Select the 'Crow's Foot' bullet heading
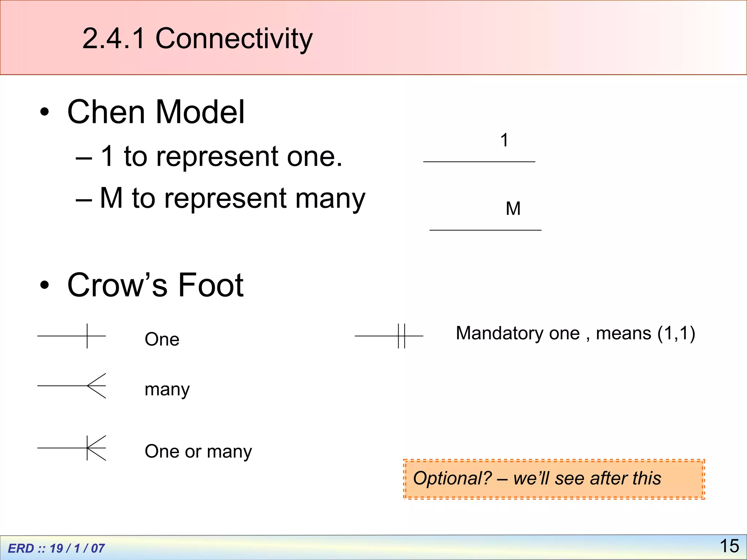This screenshot has height=560, width=747. tap(155, 285)
